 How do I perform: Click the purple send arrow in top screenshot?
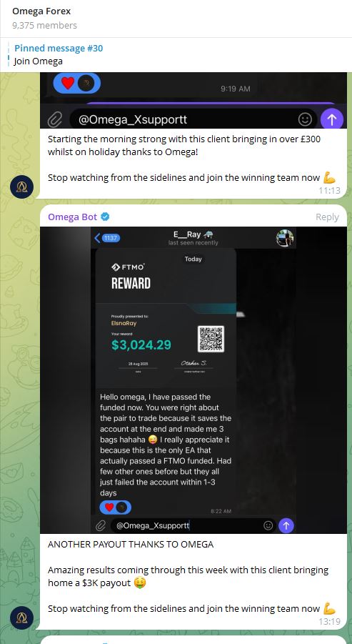[331, 119]
